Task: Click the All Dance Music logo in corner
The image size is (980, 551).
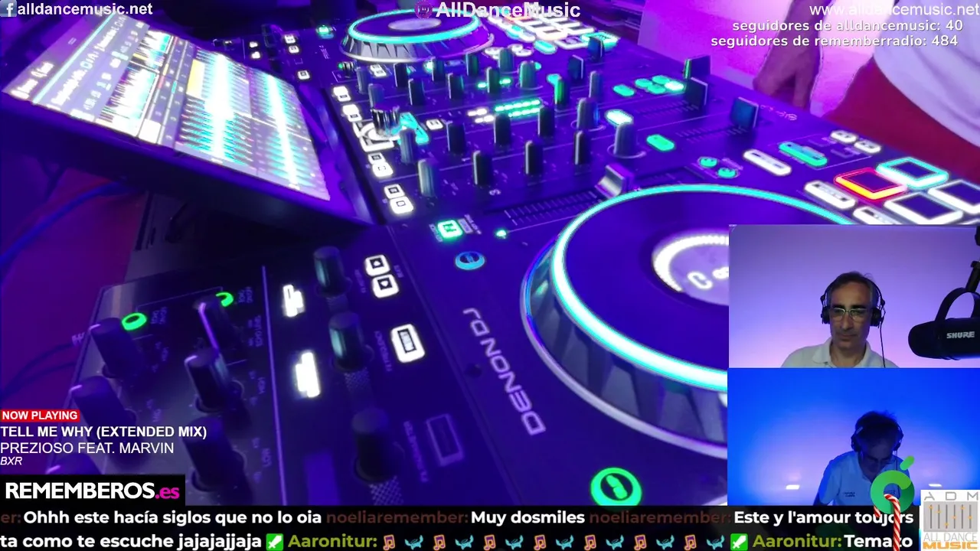Action: tap(950, 520)
